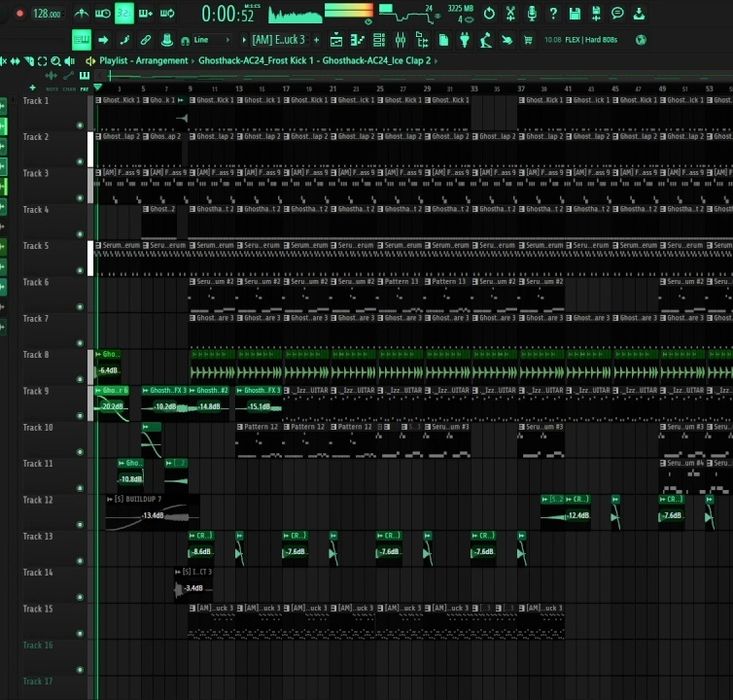This screenshot has width=733, height=700.
Task: Click the playlist overview scrollbar
Action: click(413, 76)
